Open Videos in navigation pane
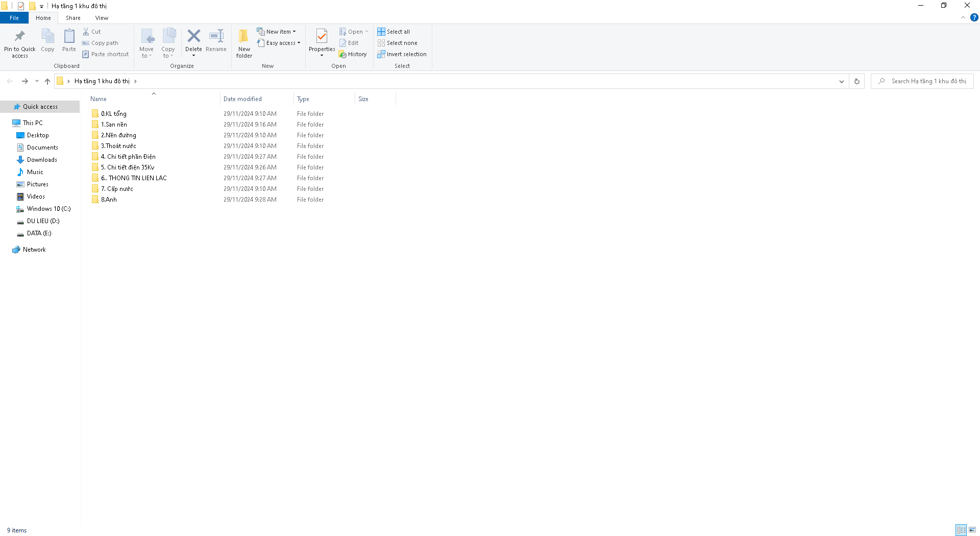 [36, 197]
